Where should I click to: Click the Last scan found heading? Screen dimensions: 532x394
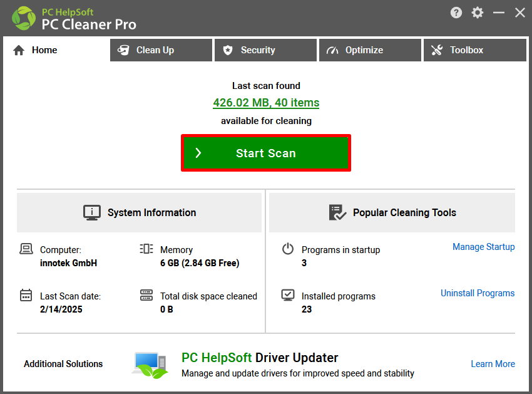click(266, 86)
